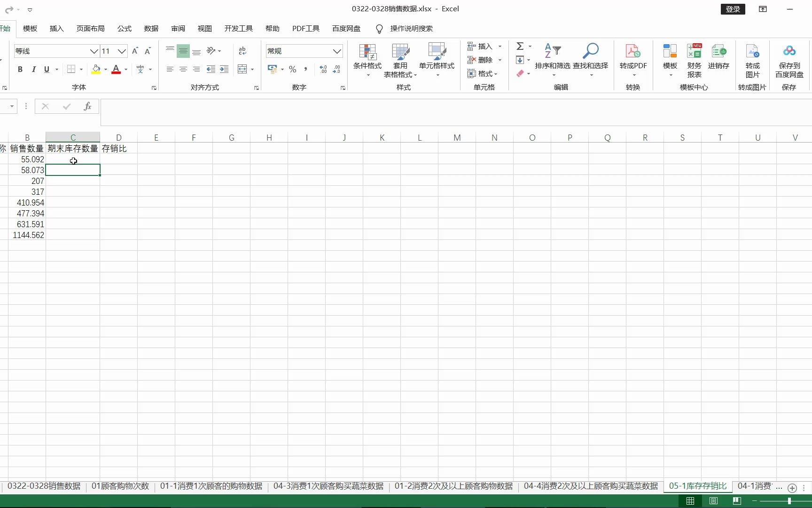
Task: Align text to the right
Action: [196, 69]
